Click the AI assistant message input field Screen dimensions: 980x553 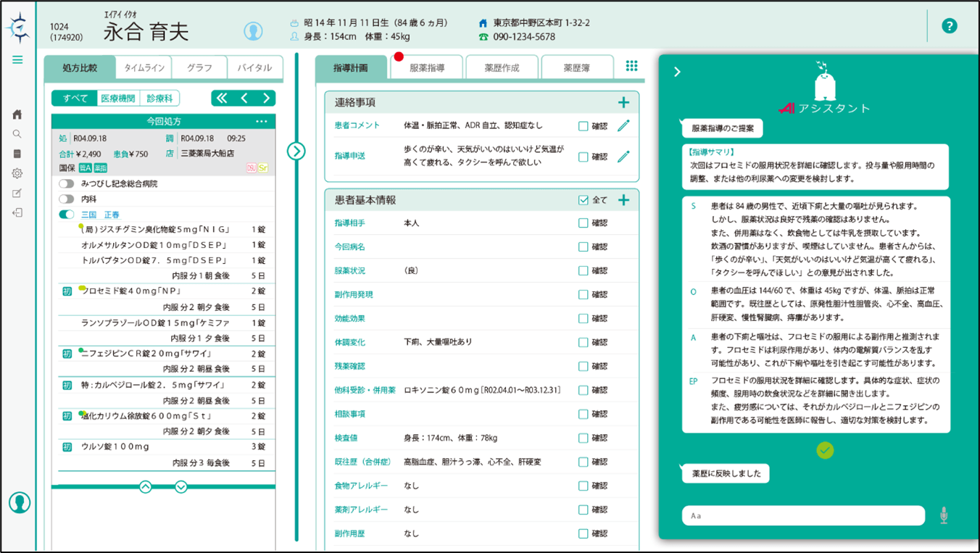coord(803,516)
